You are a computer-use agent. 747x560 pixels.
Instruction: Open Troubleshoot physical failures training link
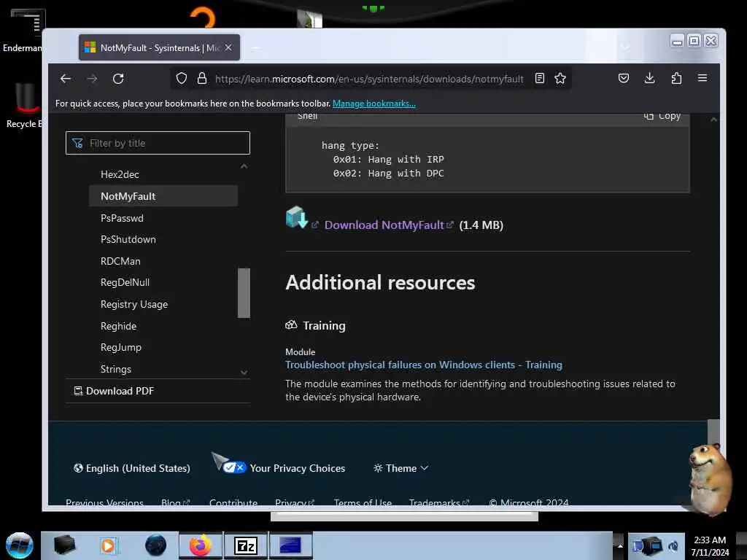pos(424,365)
